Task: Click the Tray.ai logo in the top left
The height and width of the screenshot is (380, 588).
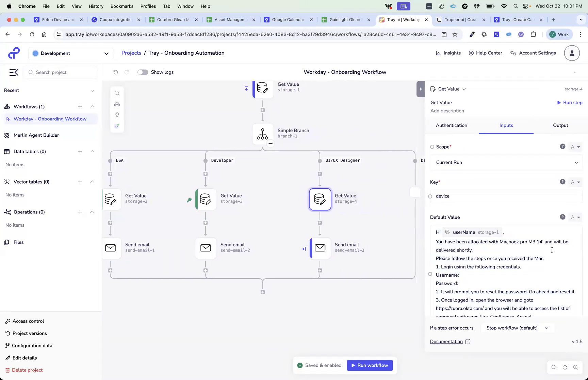Action: click(x=14, y=53)
